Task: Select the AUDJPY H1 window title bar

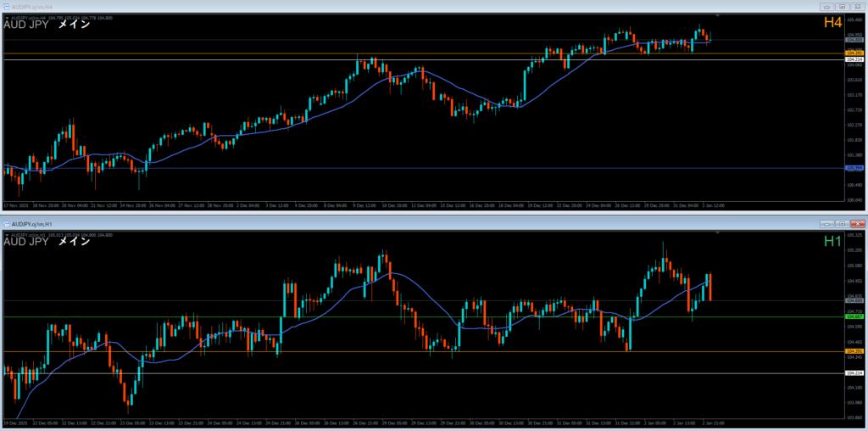Action: [339, 223]
